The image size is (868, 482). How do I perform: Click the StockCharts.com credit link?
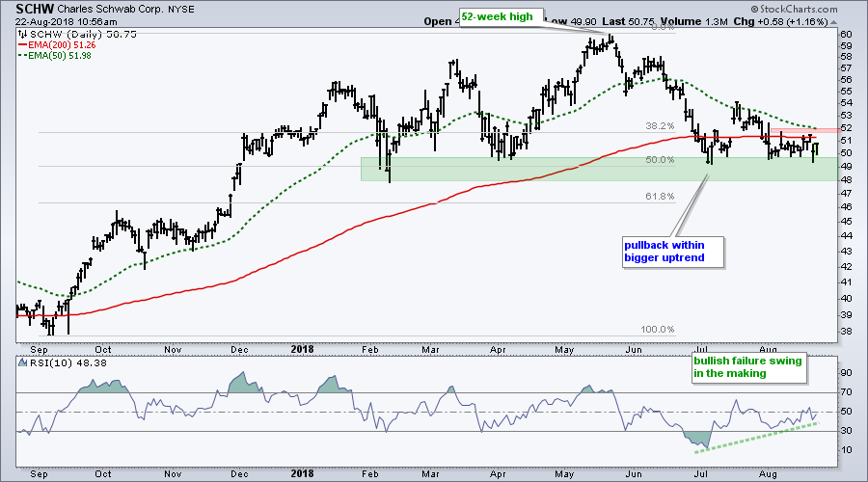tap(795, 9)
